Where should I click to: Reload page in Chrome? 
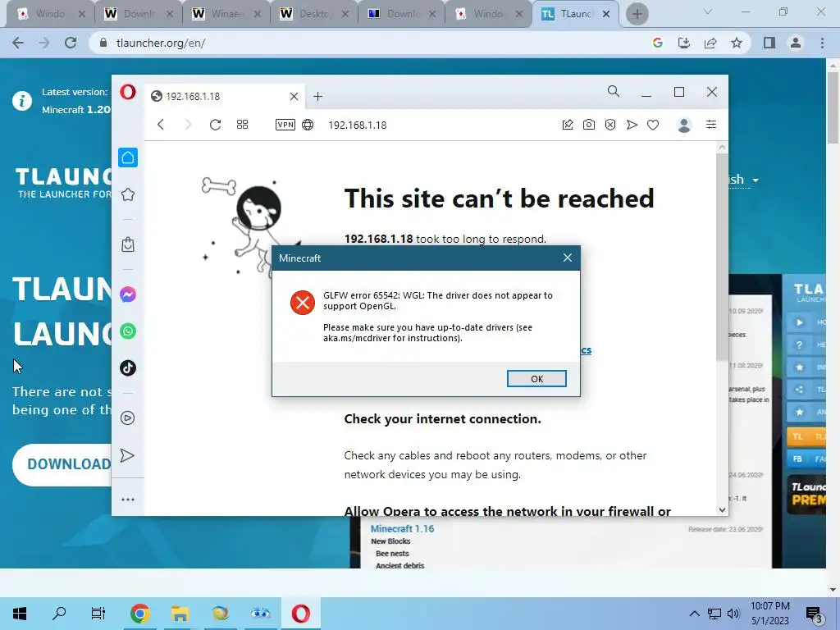[x=71, y=43]
